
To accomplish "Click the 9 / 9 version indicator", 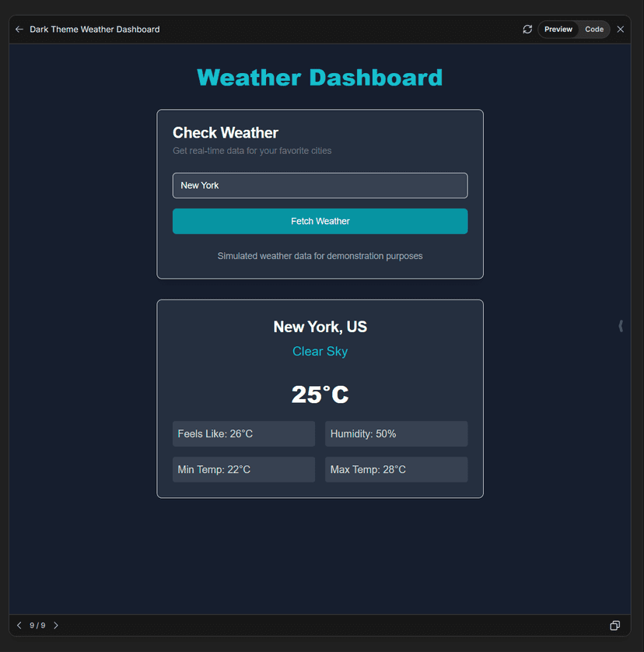I will [37, 626].
